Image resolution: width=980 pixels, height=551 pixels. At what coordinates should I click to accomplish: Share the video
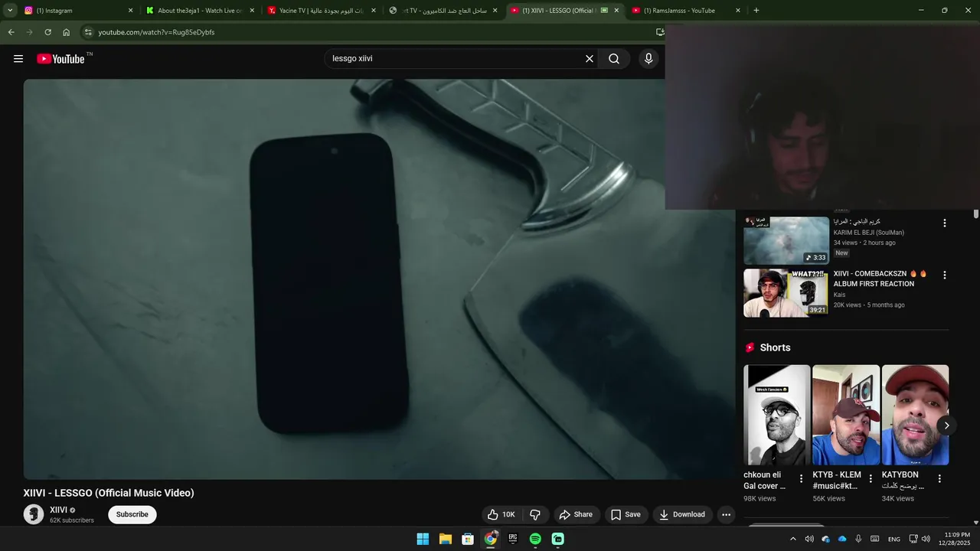576,514
